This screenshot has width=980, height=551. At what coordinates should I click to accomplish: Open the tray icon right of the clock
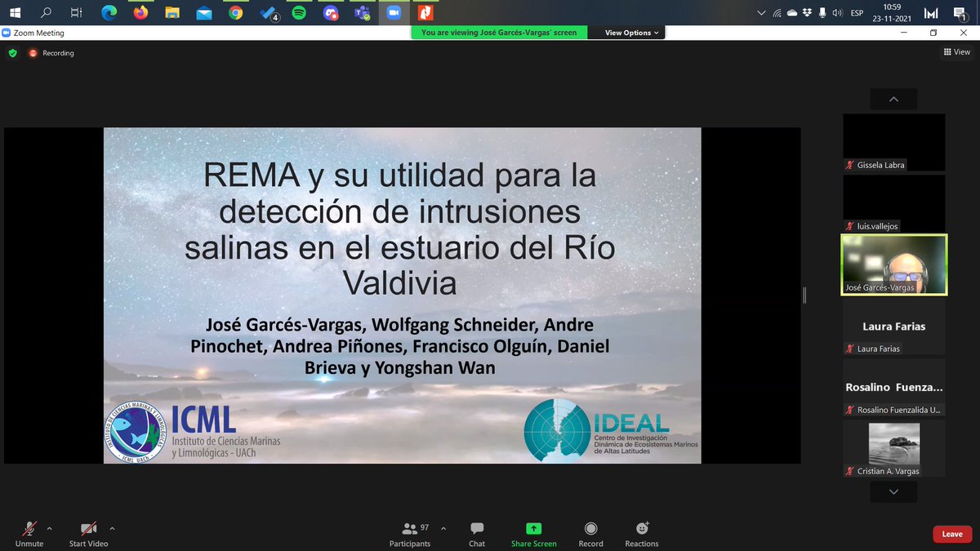pyautogui.click(x=931, y=12)
